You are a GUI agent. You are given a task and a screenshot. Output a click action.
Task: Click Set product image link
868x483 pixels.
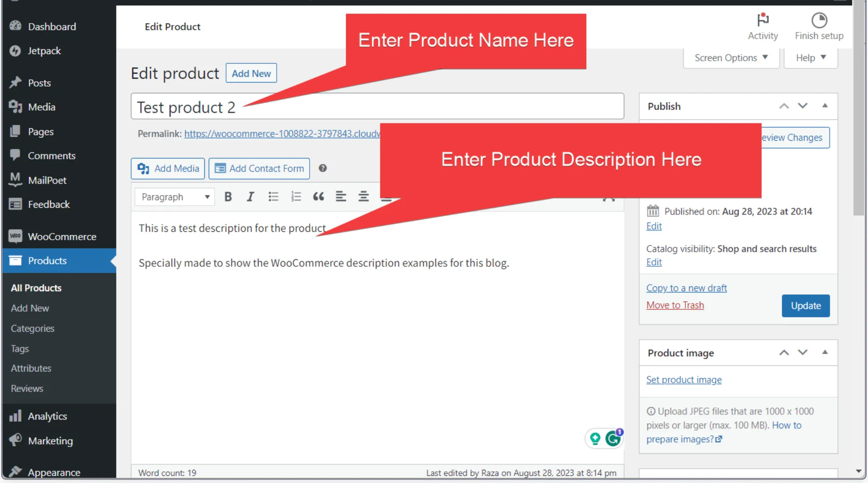684,380
